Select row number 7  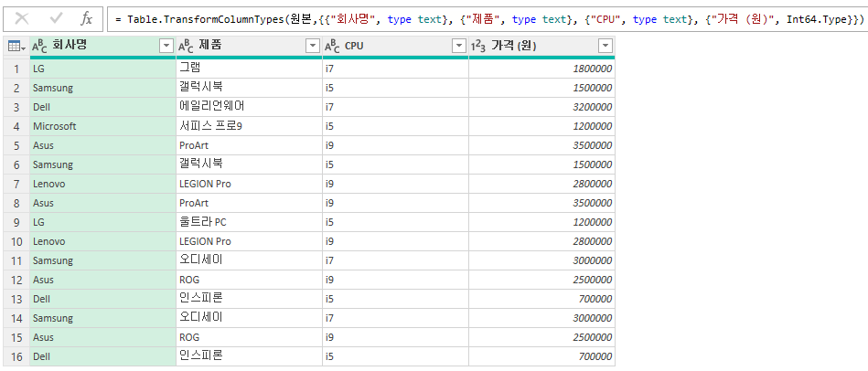click(16, 184)
